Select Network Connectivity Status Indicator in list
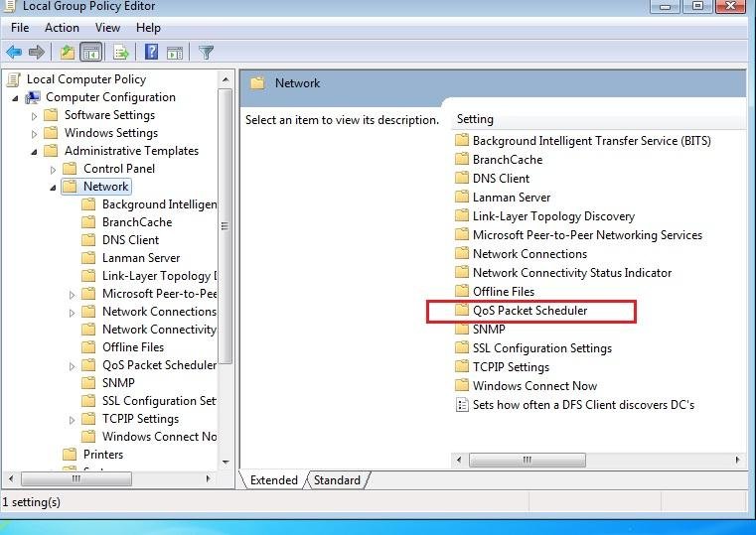 click(572, 273)
